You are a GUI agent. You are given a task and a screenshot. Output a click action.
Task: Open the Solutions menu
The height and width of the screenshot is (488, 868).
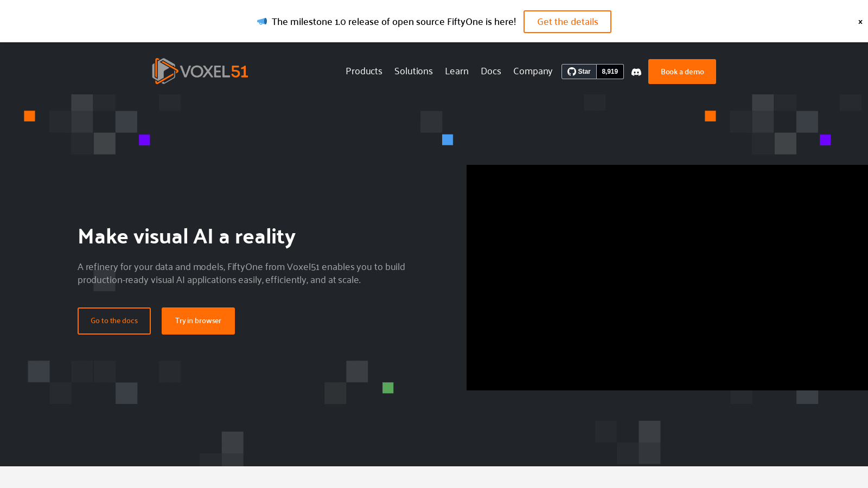(413, 71)
